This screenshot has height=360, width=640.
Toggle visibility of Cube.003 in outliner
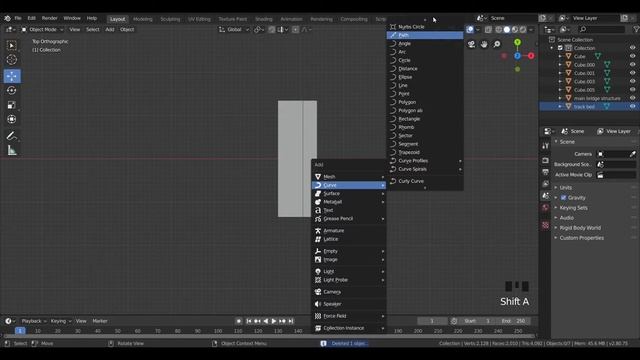tap(632, 82)
